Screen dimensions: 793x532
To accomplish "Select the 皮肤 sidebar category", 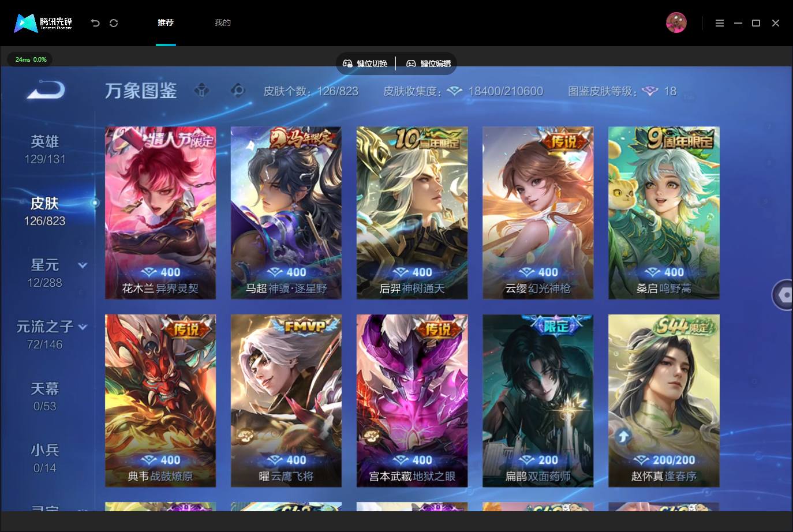I will [x=45, y=211].
